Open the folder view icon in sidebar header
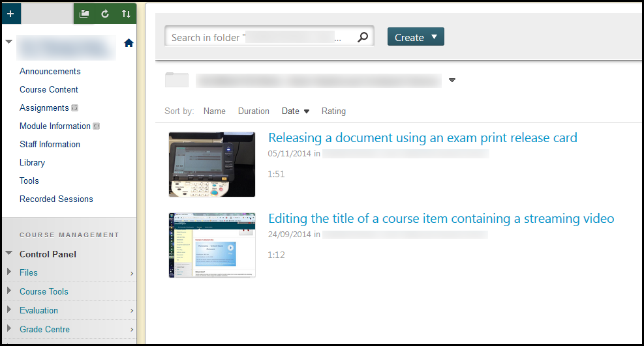 tap(84, 14)
